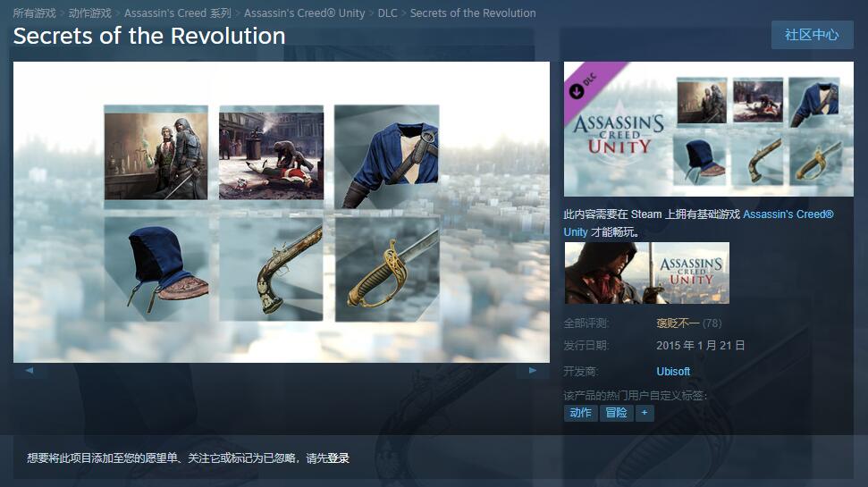Click 褒贬不一 review summary

click(678, 323)
